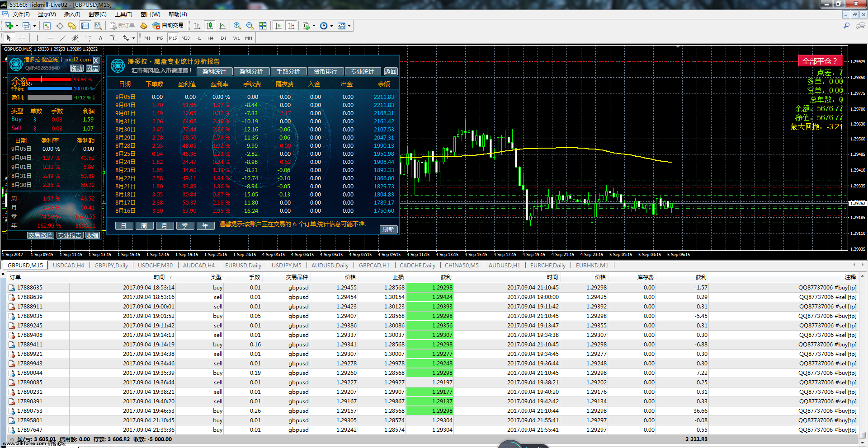Click the tile windows icon
The height and width of the screenshot is (448, 868).
263,26
